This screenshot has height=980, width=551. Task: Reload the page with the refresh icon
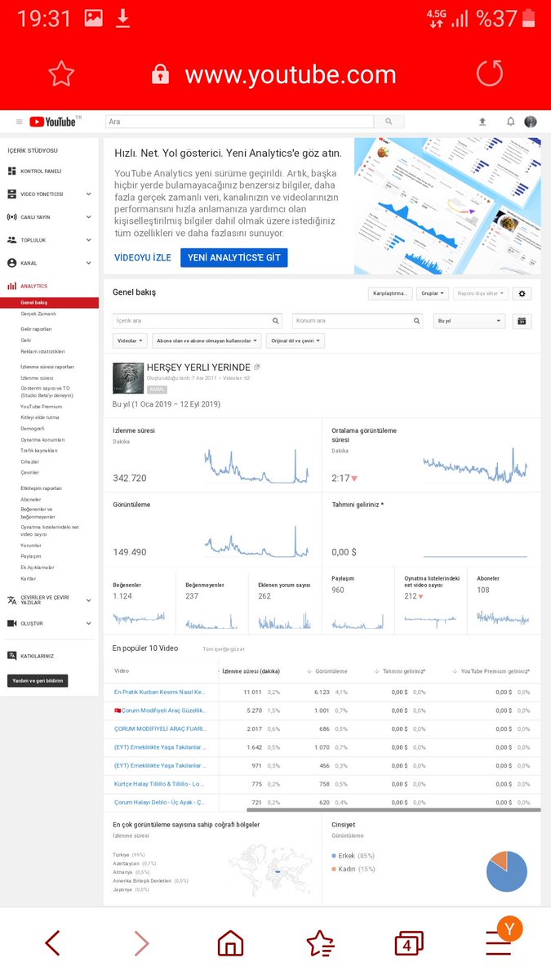coord(490,73)
